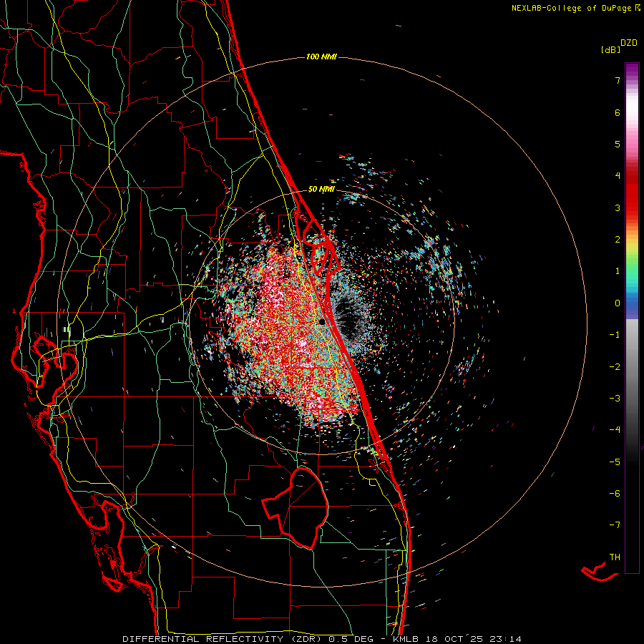The height and width of the screenshot is (644, 644).
Task: Click the 0.5 DEG elevation text
Action: [x=351, y=639]
